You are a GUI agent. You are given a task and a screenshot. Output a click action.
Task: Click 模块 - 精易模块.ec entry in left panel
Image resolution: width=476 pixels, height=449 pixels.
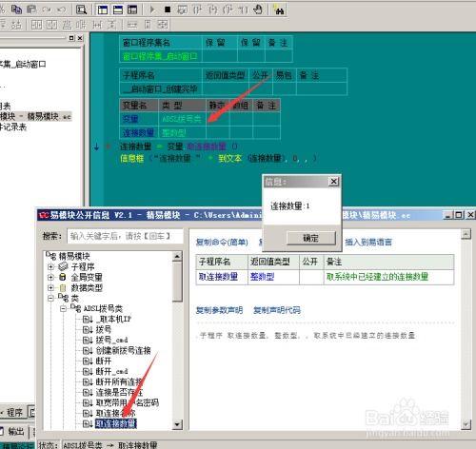click(x=35, y=116)
